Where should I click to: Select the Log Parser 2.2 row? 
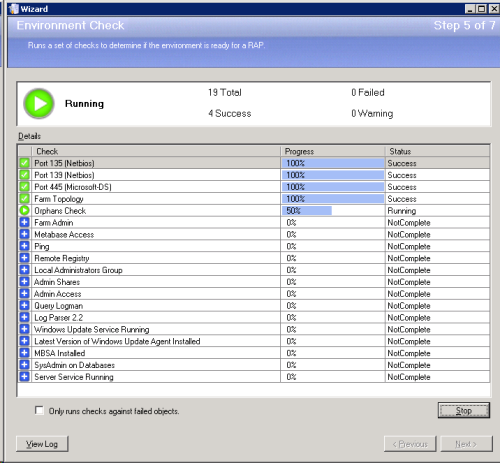coord(254,318)
